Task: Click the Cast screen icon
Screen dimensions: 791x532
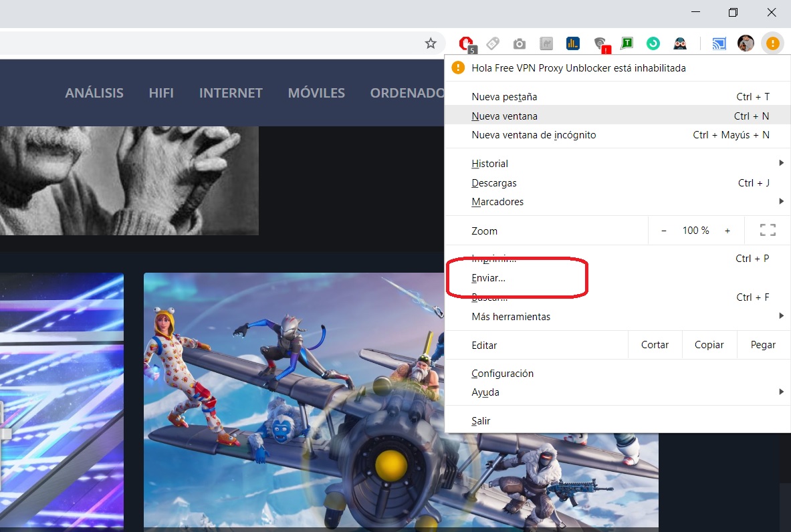Action: (719, 44)
